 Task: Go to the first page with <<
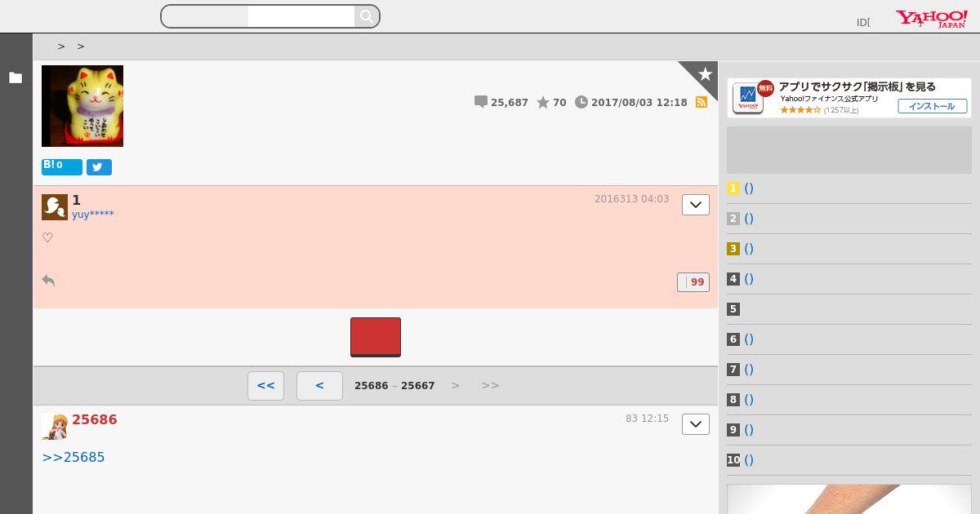(x=266, y=386)
